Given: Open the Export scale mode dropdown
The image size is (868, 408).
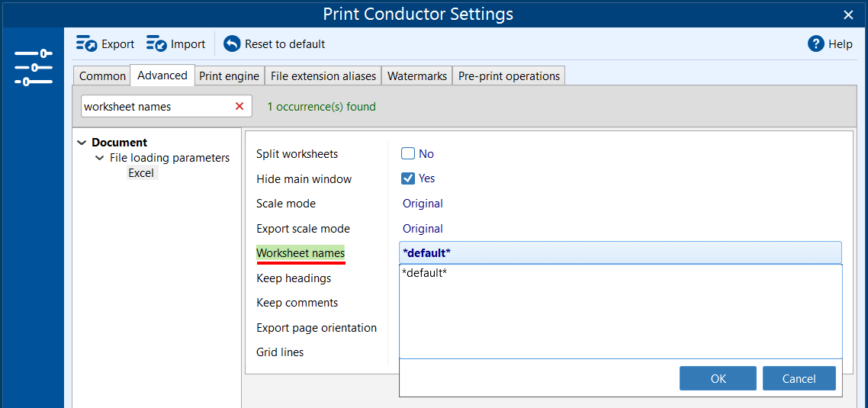Looking at the screenshot, I should [423, 229].
